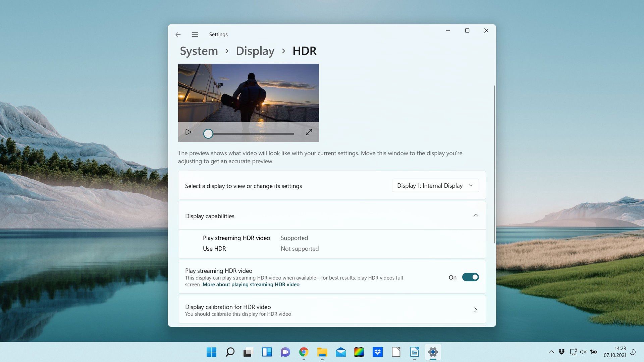Open Dropbox app in taskbar
644x362 pixels.
[x=378, y=352]
